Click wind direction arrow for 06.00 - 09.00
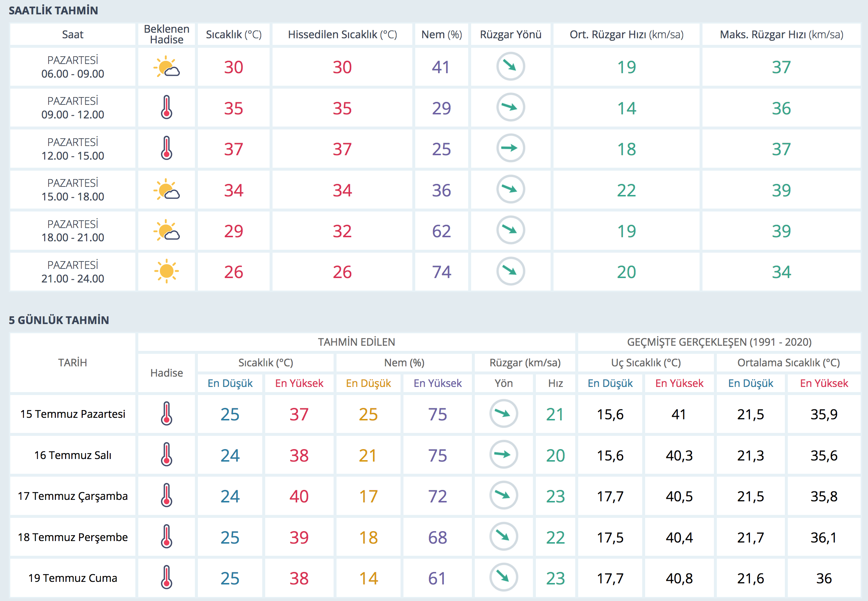Image resolution: width=868 pixels, height=601 pixels. [x=510, y=67]
